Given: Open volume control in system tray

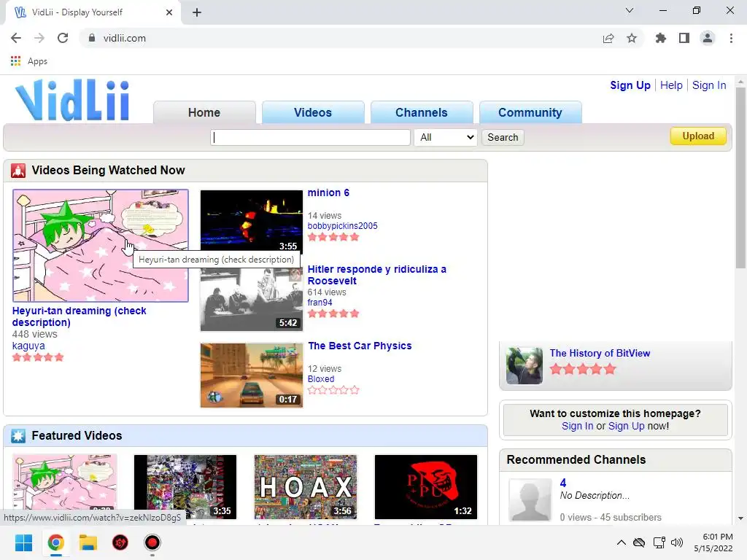Looking at the screenshot, I should (x=676, y=542).
